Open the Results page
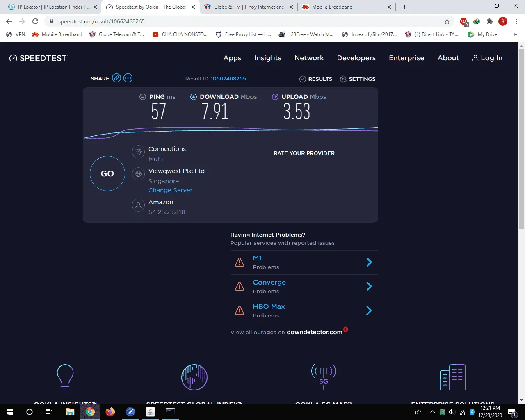This screenshot has height=420, width=525. (x=316, y=79)
